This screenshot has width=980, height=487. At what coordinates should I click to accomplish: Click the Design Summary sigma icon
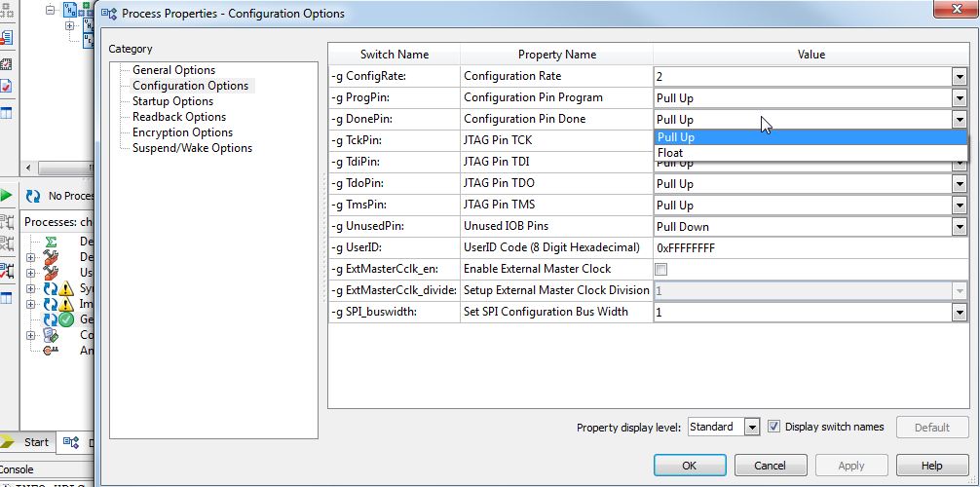(x=51, y=242)
